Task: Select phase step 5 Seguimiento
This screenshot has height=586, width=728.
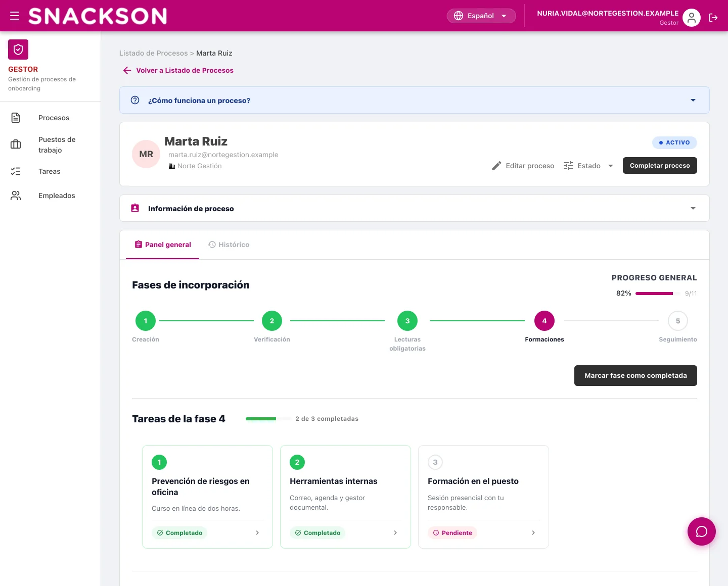Action: click(x=678, y=326)
